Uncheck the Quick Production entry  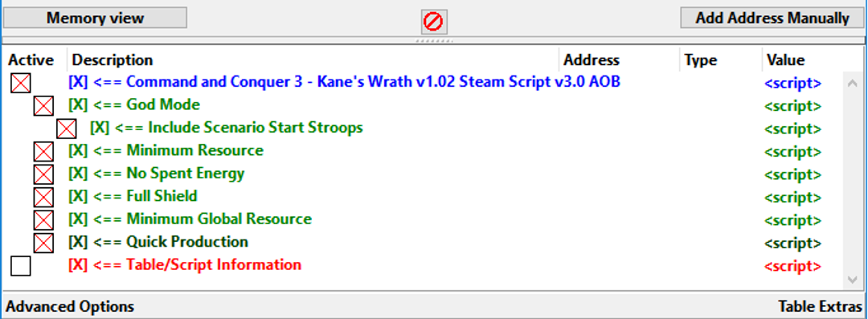pos(43,243)
